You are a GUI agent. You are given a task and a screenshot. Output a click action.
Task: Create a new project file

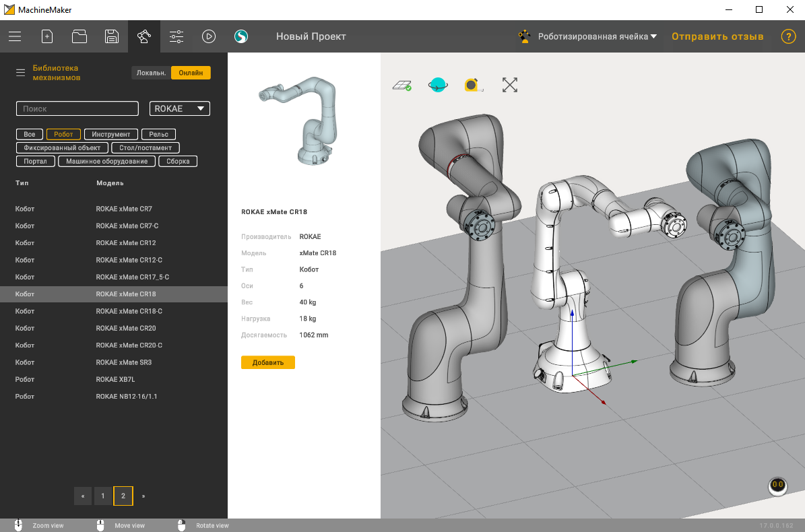47,36
